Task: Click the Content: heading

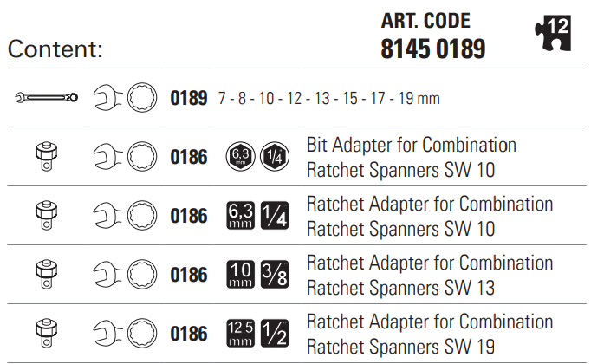Action: pyautogui.click(x=55, y=49)
